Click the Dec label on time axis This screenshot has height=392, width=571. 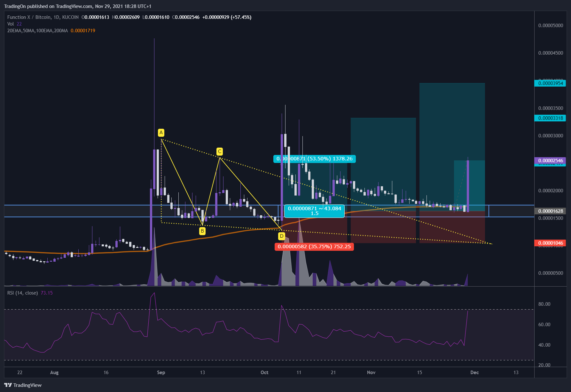click(x=474, y=373)
